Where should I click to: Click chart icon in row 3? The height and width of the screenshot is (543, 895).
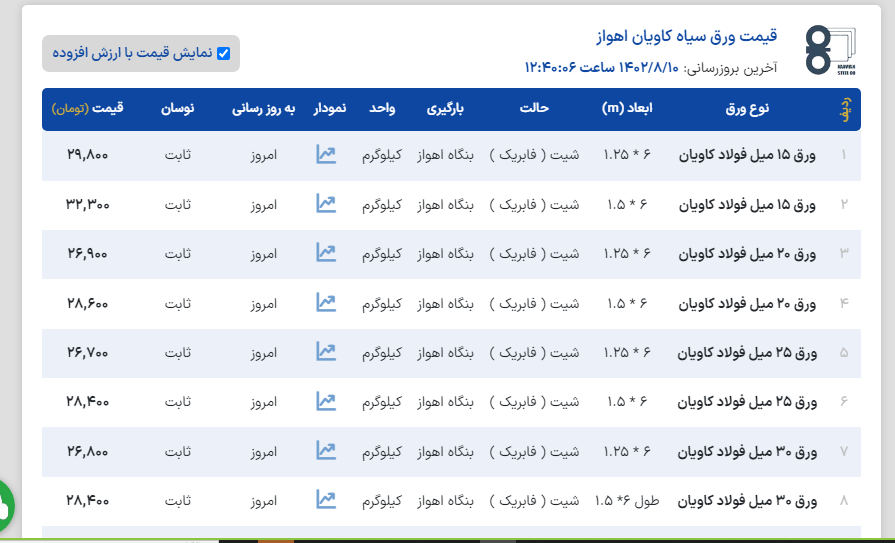pos(326,253)
